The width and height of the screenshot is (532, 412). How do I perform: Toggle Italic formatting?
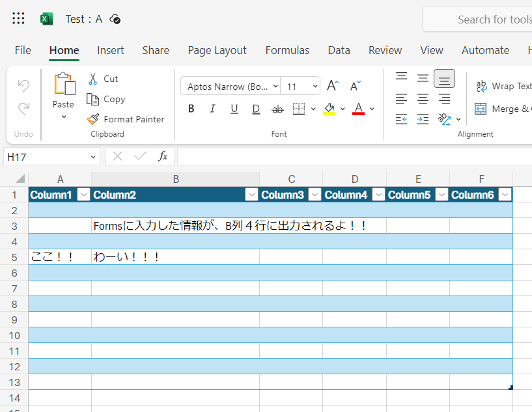point(212,109)
